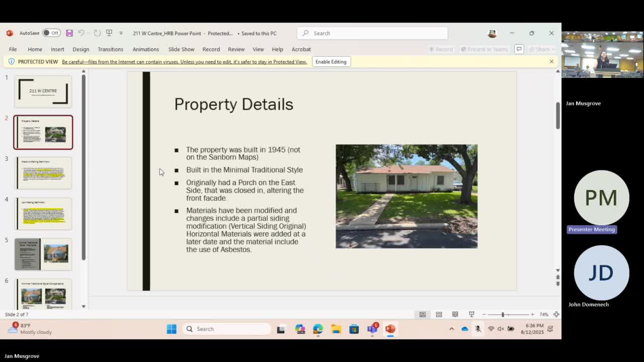The width and height of the screenshot is (644, 362).
Task: Toggle the Normal view button
Action: [423, 314]
